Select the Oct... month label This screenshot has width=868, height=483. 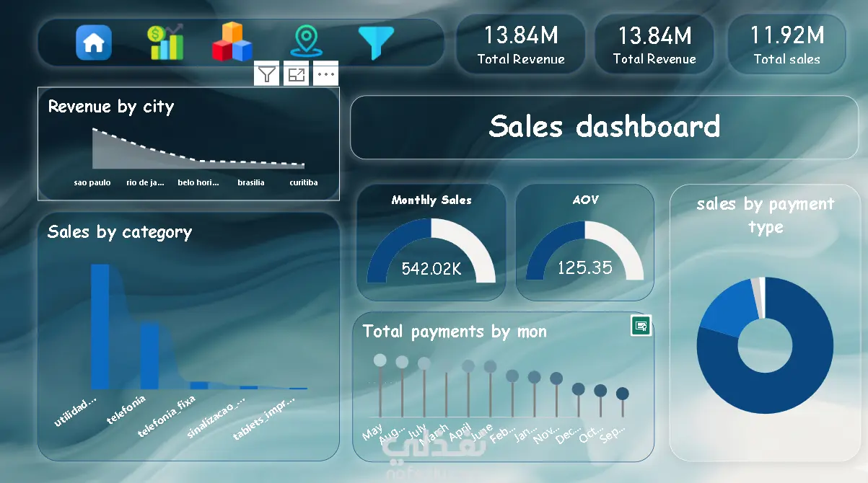point(593,434)
